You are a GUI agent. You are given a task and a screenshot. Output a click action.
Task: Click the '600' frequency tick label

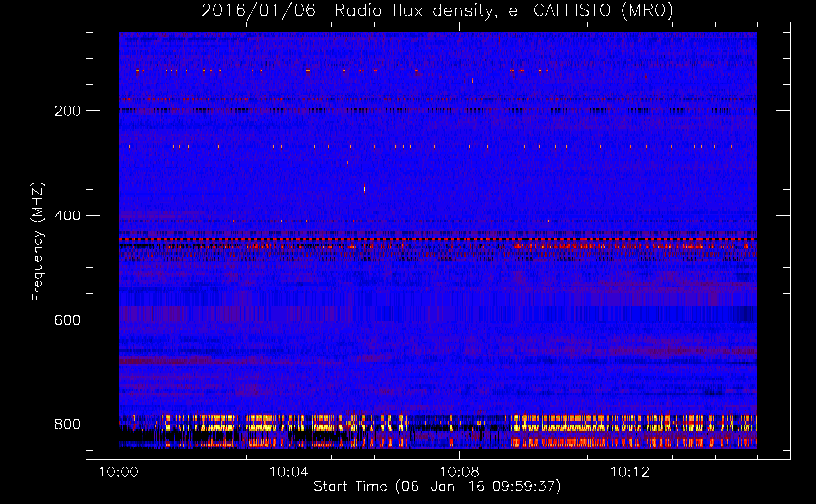click(68, 321)
